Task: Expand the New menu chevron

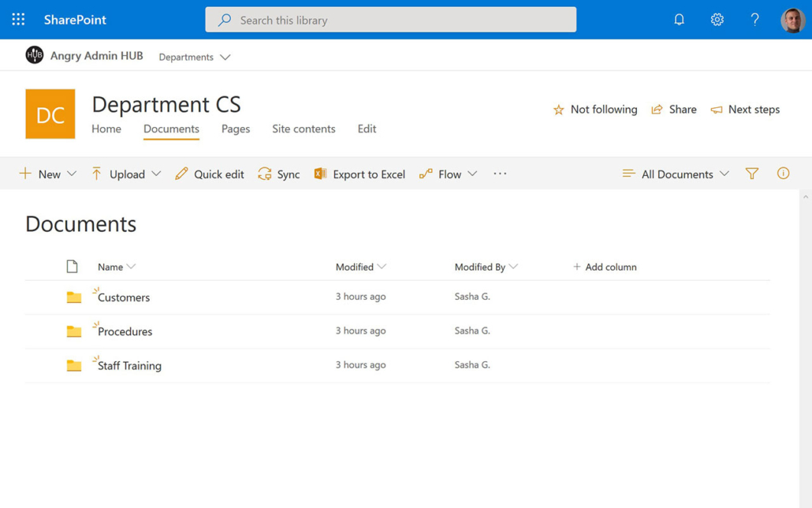Action: (72, 174)
